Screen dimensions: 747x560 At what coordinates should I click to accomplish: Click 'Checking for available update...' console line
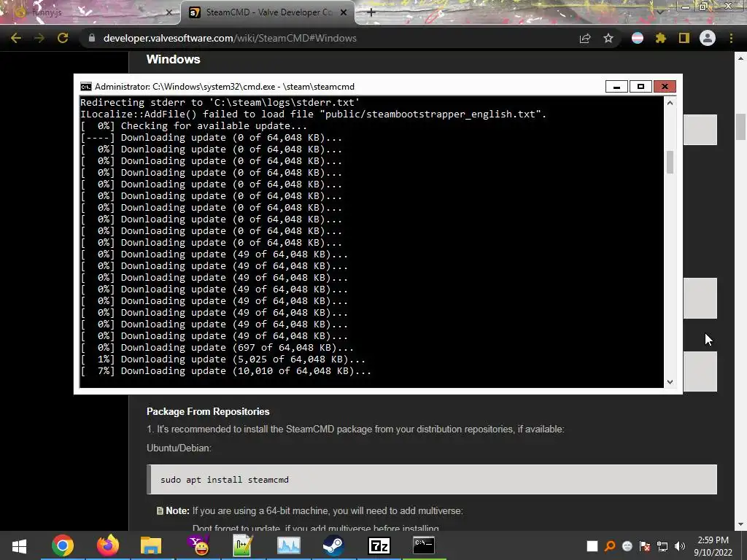coord(193,125)
